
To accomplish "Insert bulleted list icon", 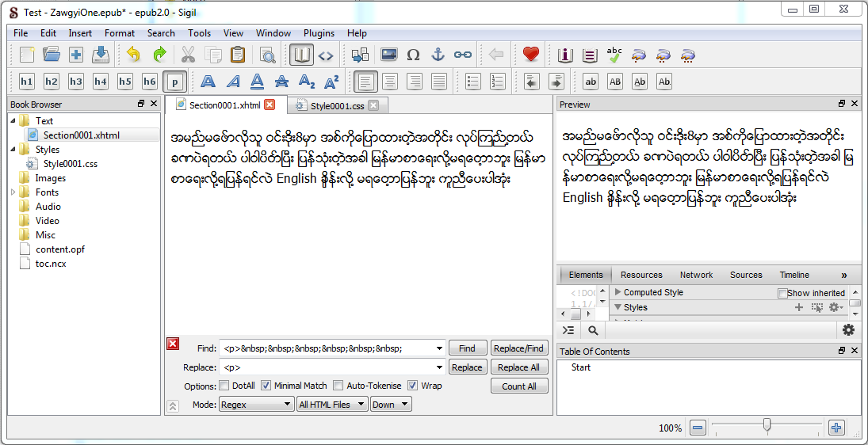I will click(x=472, y=82).
